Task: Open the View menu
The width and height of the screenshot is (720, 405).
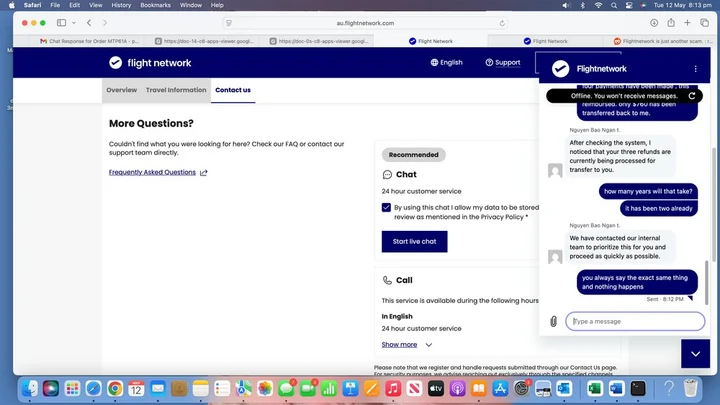Action: [96, 5]
